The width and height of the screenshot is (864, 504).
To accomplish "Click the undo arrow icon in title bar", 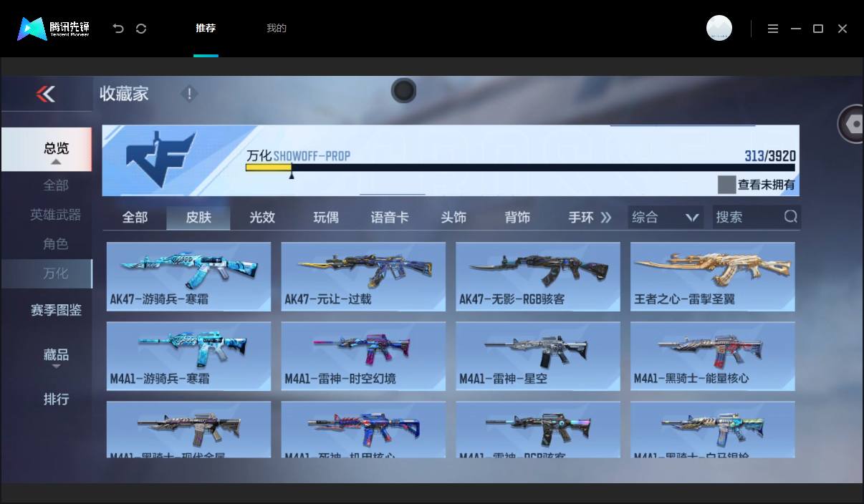I will coord(118,29).
